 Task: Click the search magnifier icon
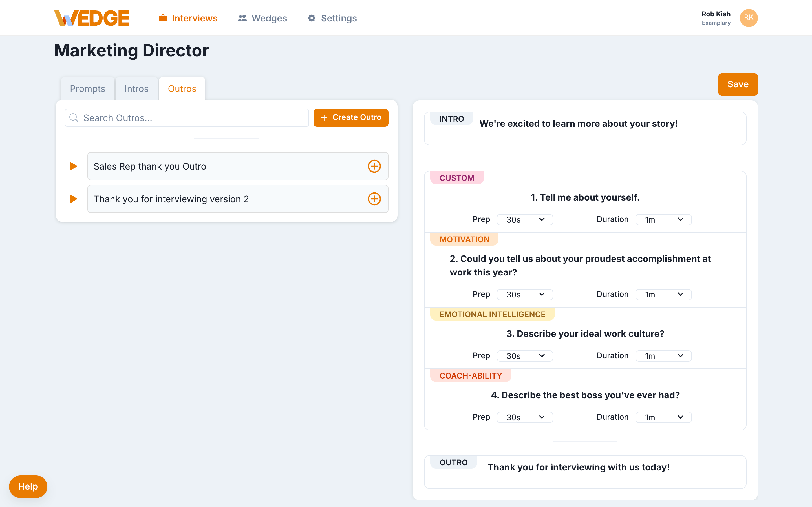74,118
